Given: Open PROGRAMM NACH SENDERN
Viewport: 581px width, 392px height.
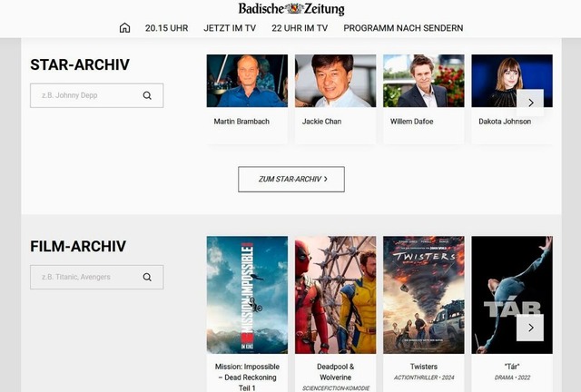Looking at the screenshot, I should tap(403, 28).
